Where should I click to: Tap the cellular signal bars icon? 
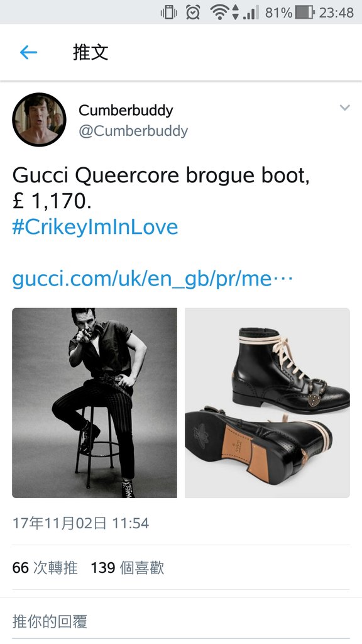pos(251,13)
